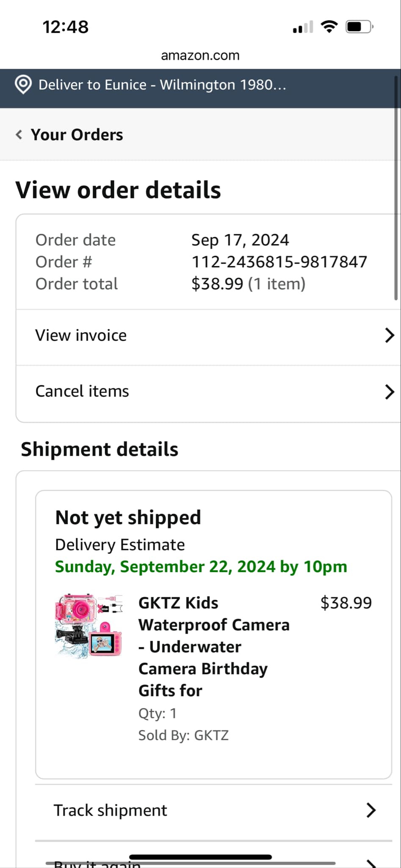Choose the Track shipment option
This screenshot has height=868, width=401.
click(110, 810)
